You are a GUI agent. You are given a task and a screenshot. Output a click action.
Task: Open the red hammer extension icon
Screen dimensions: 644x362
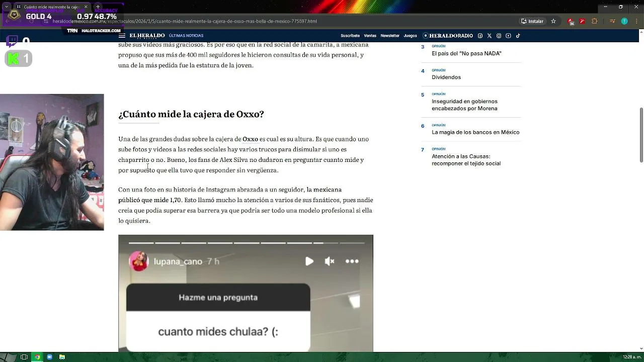pyautogui.click(x=582, y=21)
